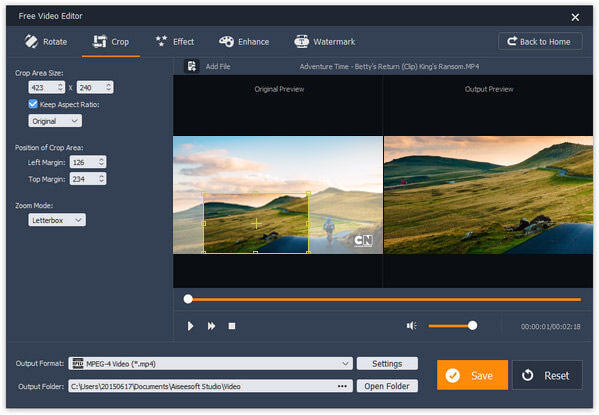Stop playback with the stop button
Image resolution: width=599 pixels, height=415 pixels.
click(x=232, y=326)
